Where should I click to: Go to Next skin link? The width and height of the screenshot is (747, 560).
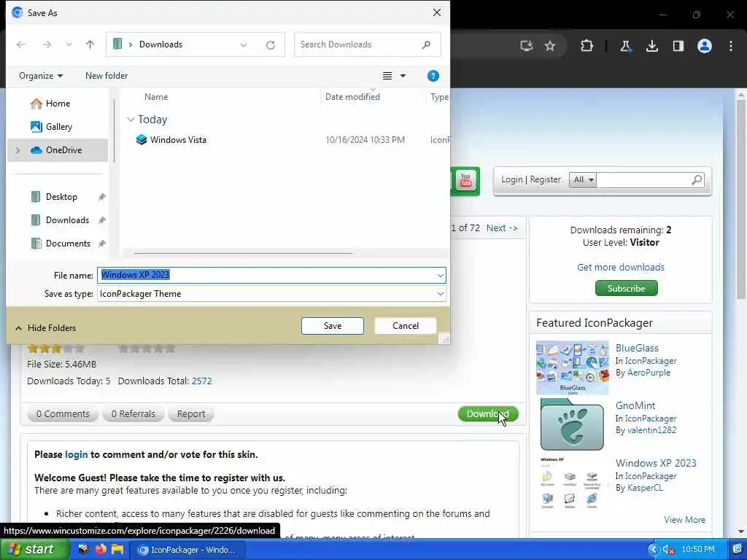502,227
